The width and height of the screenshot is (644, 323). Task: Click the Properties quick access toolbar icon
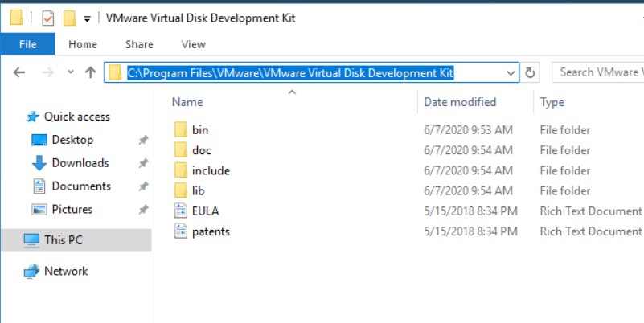[48, 18]
